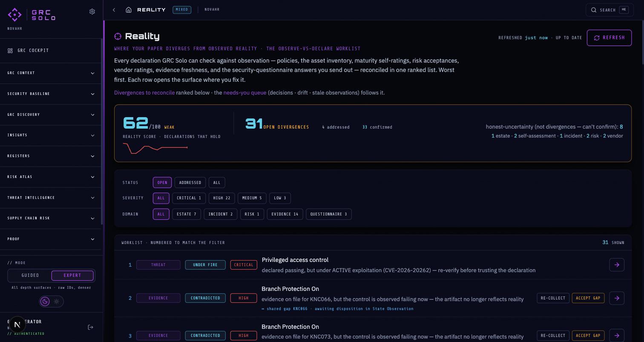Open Privileged access control row arrow
644x342 pixels.
click(617, 265)
